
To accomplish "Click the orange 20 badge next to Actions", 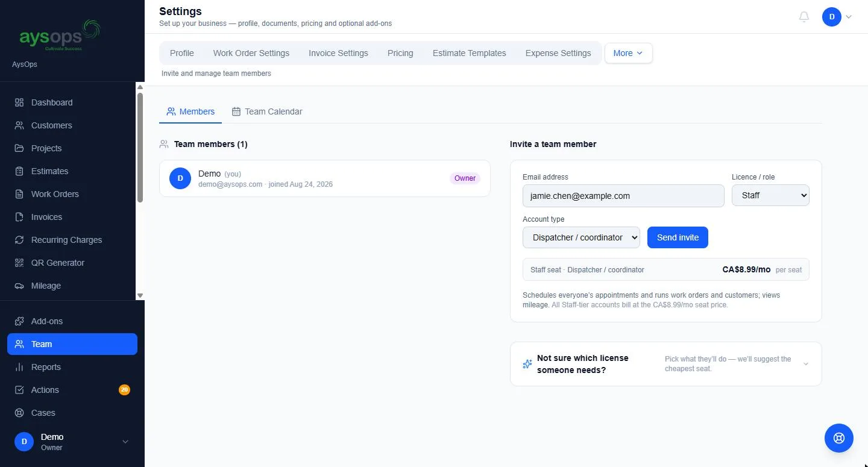I will [x=124, y=390].
